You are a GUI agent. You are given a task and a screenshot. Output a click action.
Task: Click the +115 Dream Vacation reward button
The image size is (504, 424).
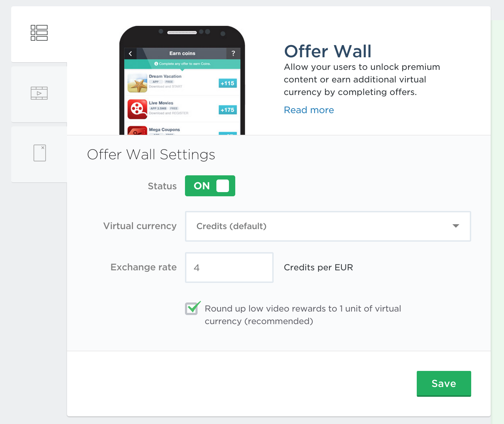click(x=227, y=83)
